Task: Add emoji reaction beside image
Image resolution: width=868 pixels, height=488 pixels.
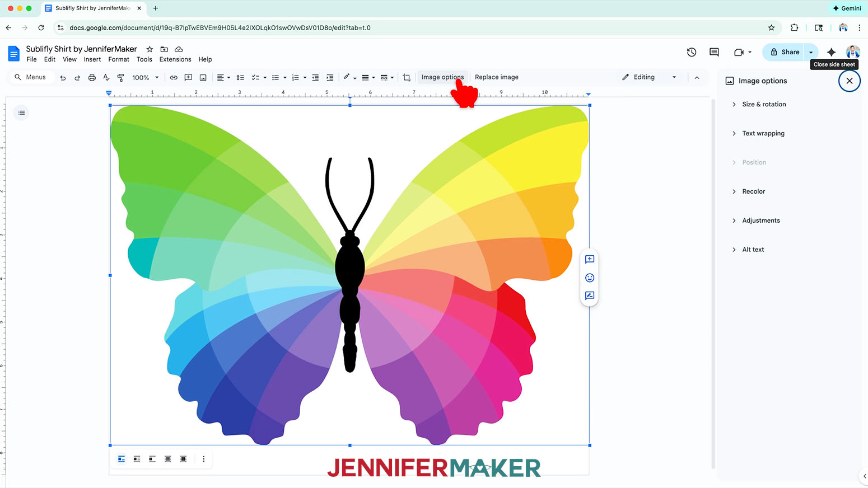Action: tap(590, 278)
